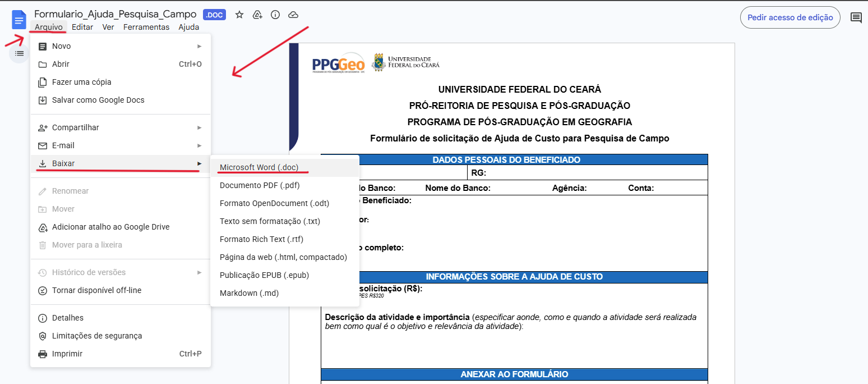
Task: Click the blue .DOC format badge
Action: click(x=214, y=15)
